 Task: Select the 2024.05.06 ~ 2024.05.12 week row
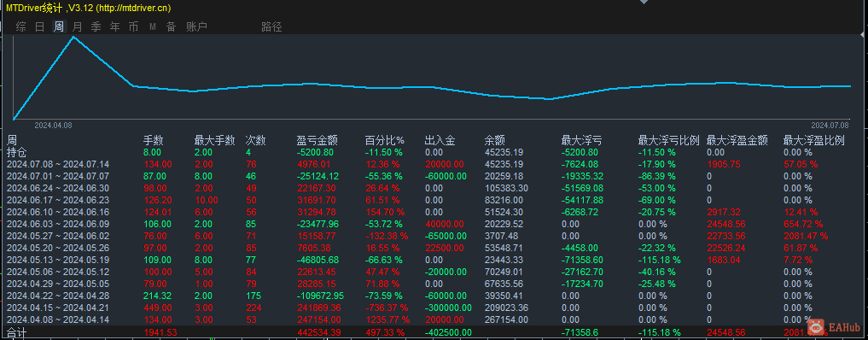click(434, 272)
